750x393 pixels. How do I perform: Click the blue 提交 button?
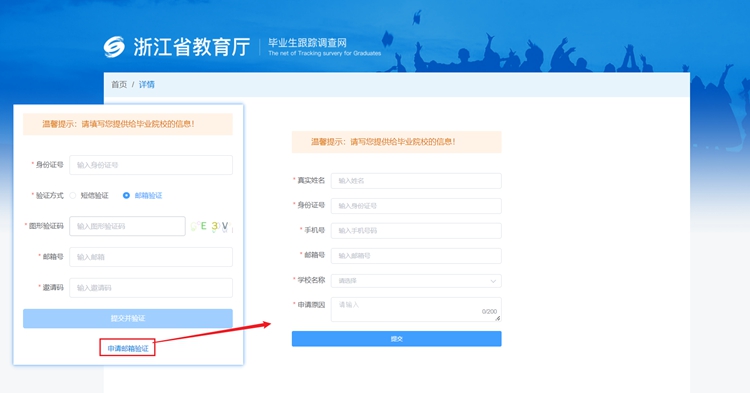pyautogui.click(x=397, y=339)
